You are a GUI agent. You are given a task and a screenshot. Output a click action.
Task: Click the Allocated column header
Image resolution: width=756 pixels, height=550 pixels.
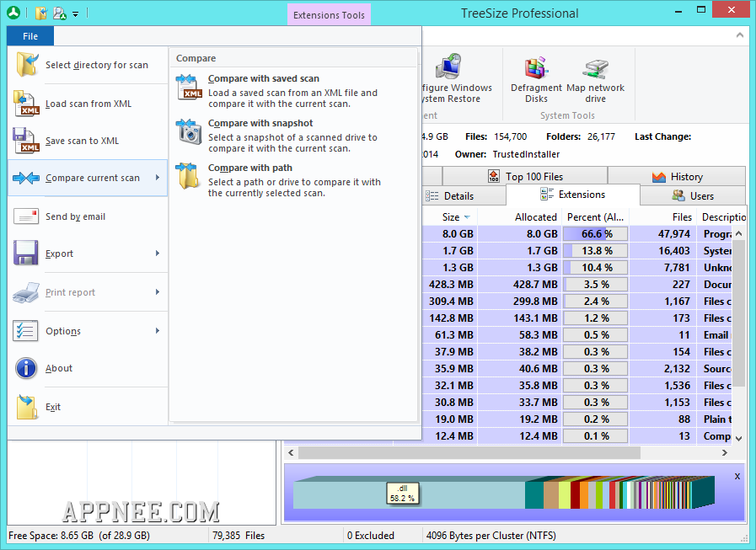tap(520, 217)
